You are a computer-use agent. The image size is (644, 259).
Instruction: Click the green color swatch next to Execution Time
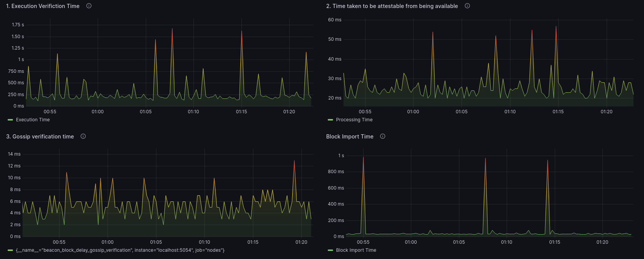click(x=10, y=120)
